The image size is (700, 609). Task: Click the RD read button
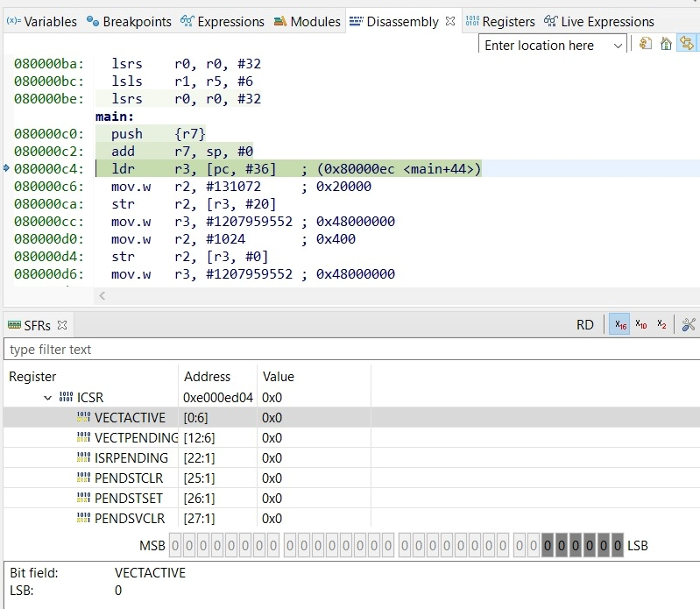coord(585,324)
